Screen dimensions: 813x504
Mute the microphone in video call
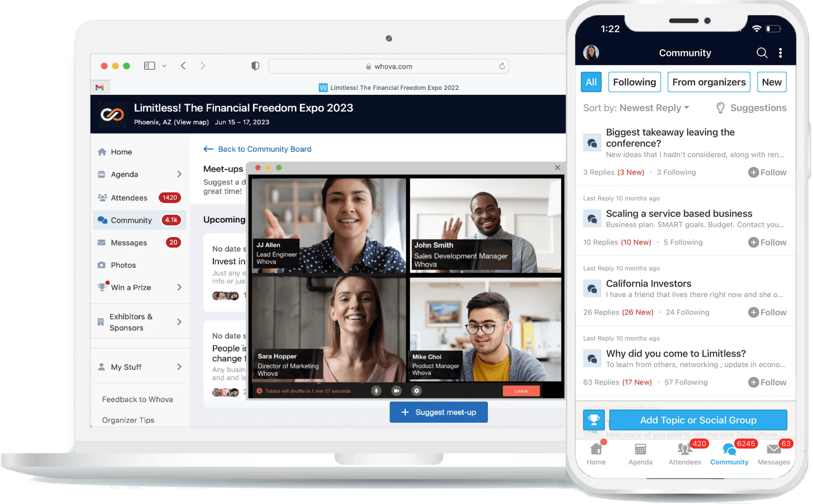376,391
